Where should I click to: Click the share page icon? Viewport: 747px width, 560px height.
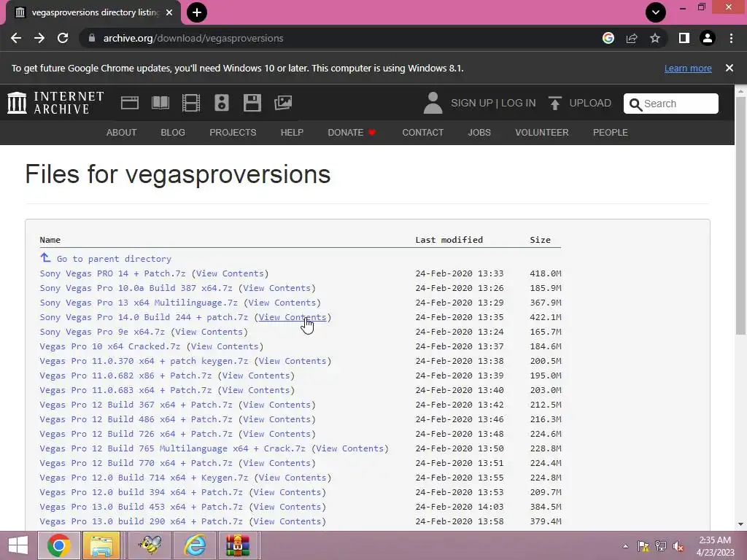(x=632, y=38)
